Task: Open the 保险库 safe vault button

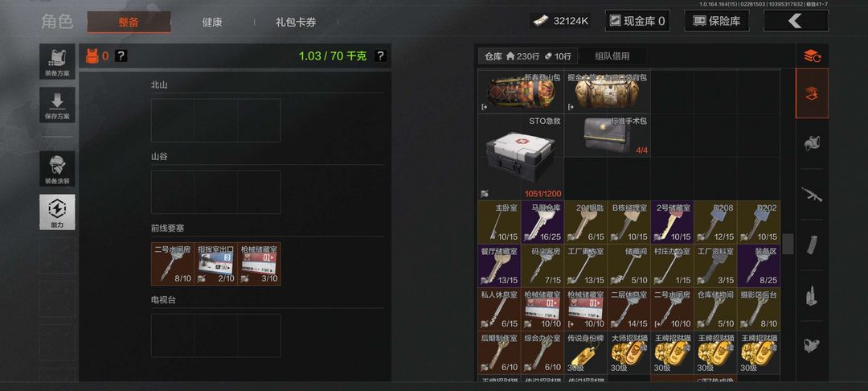Action: coord(716,21)
